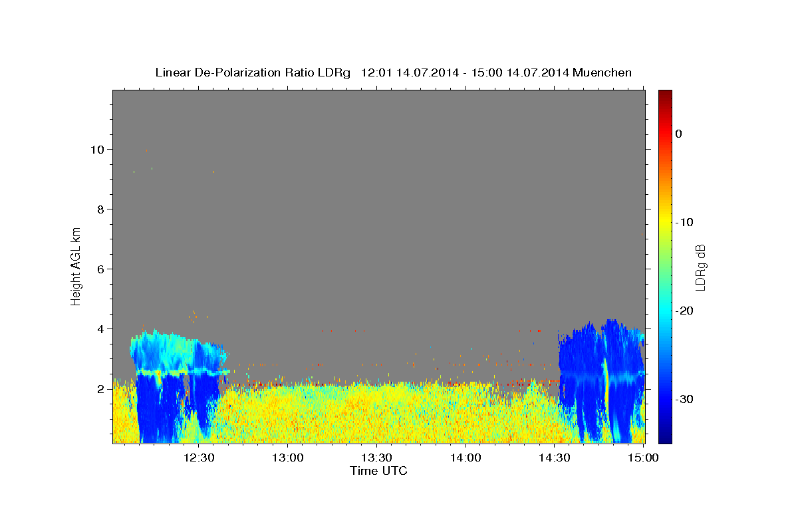Click the colorbar -20 dB tick label
798x532 pixels.
tap(685, 311)
